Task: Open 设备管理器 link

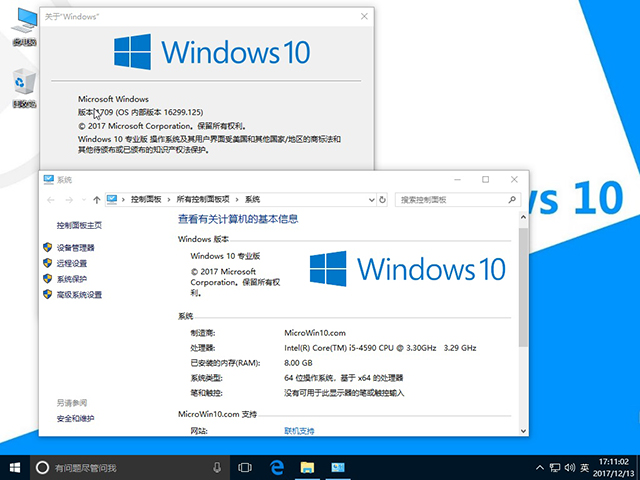Action: 76,248
